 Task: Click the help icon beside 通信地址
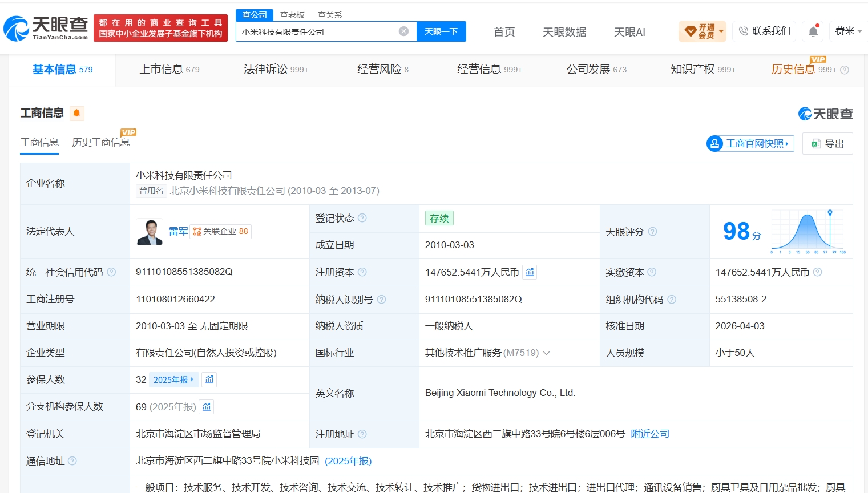(x=72, y=461)
